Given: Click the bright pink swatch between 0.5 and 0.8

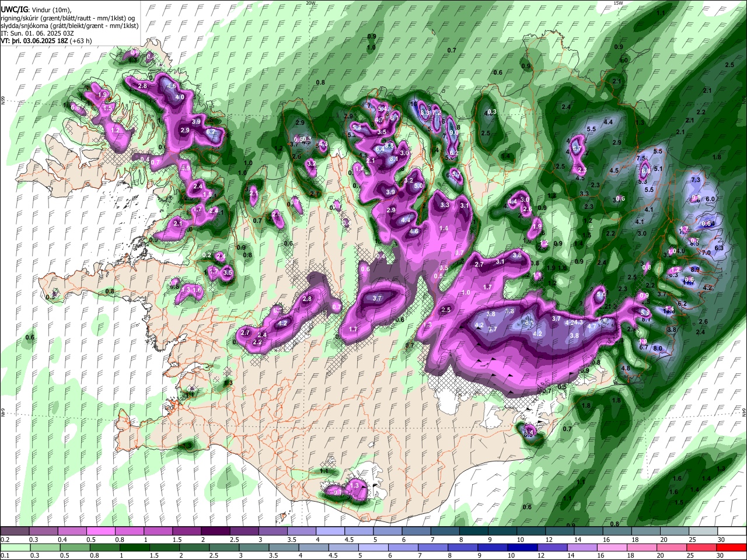Looking at the screenshot, I should tap(101, 531).
